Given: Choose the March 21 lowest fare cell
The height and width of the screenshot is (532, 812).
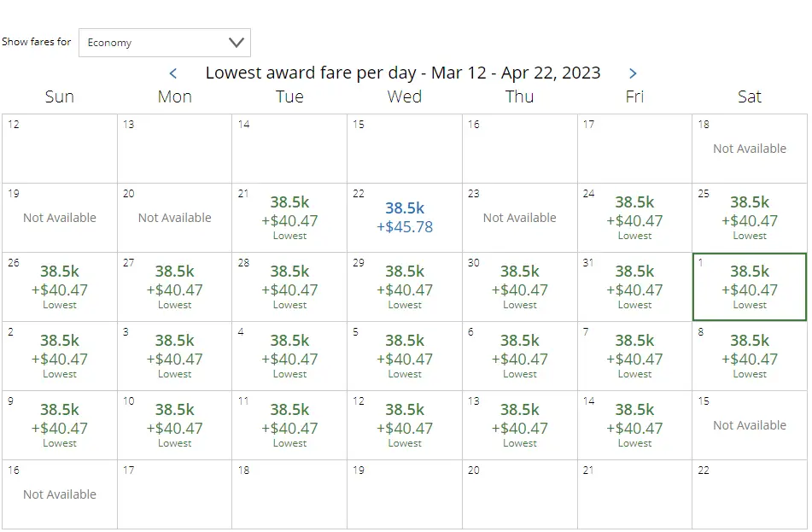Looking at the screenshot, I should click(289, 218).
